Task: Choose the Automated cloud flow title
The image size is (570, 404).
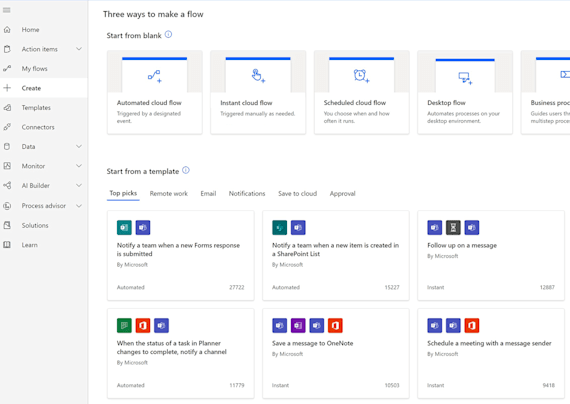Action: click(149, 103)
